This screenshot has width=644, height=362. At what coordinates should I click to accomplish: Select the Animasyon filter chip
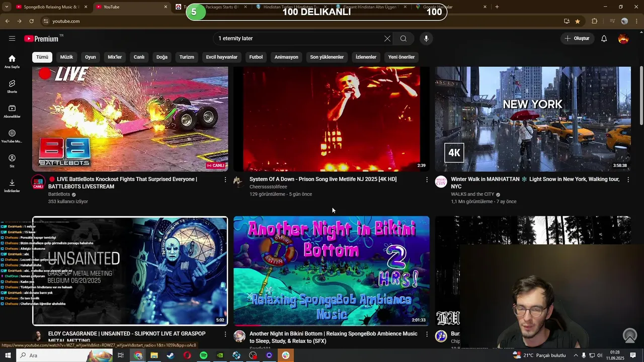click(286, 57)
